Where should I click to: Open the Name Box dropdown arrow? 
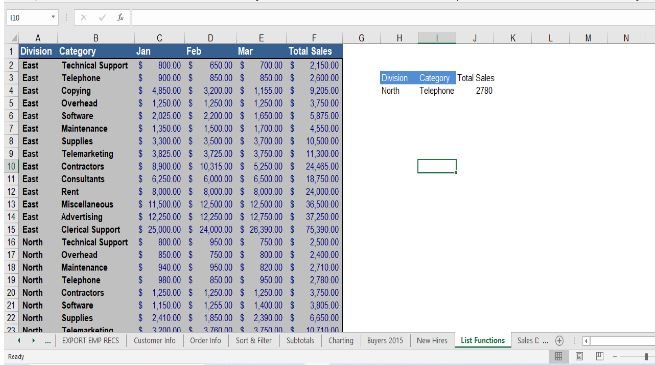53,17
